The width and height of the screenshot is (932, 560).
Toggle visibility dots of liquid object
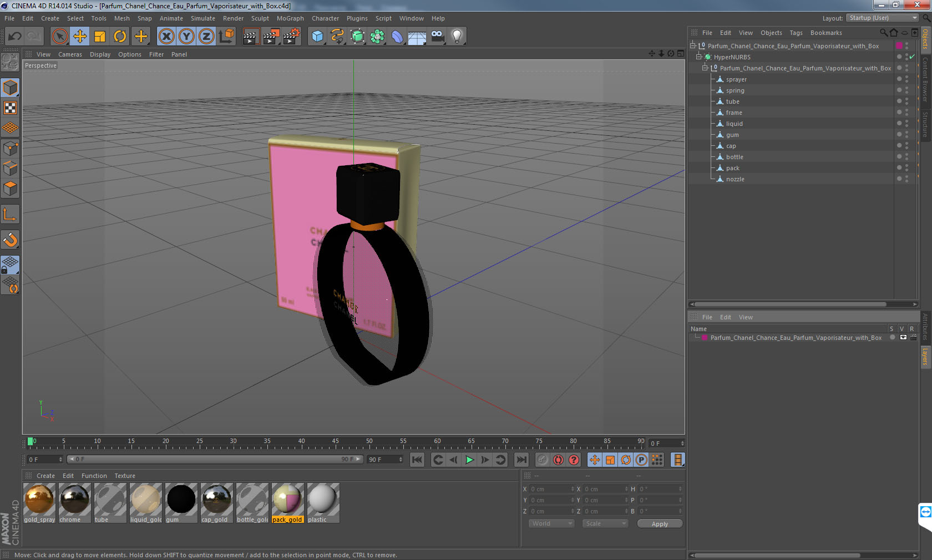point(906,124)
